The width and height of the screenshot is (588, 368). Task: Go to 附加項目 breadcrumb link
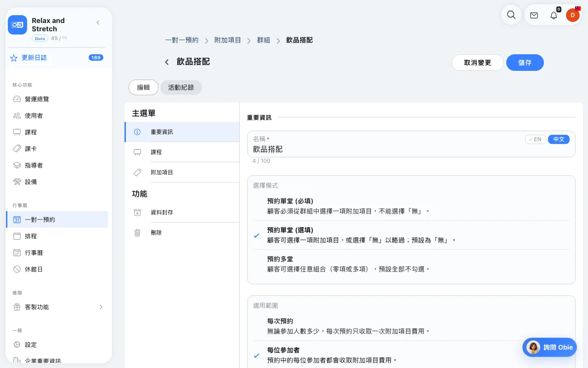coord(228,40)
